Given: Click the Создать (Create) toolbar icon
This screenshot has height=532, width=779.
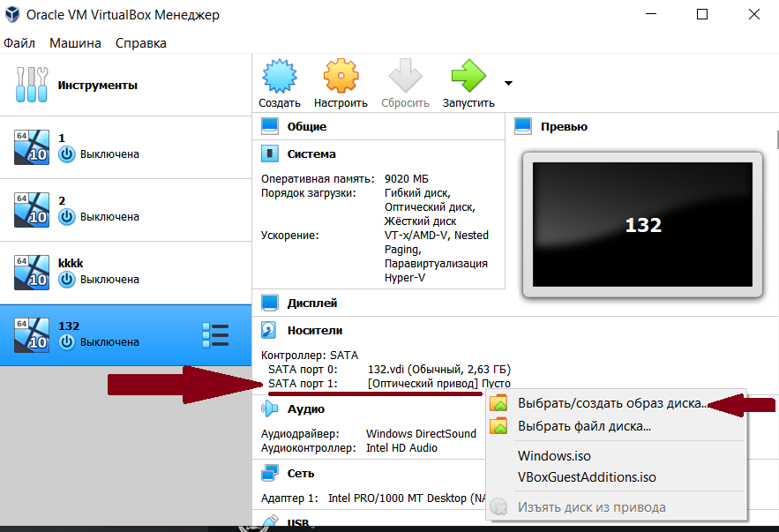Looking at the screenshot, I should pos(280,77).
